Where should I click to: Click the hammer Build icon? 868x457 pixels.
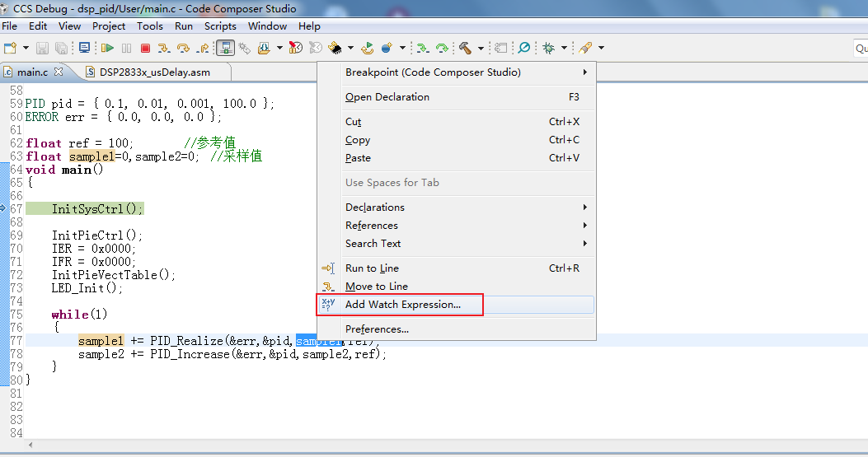click(465, 48)
